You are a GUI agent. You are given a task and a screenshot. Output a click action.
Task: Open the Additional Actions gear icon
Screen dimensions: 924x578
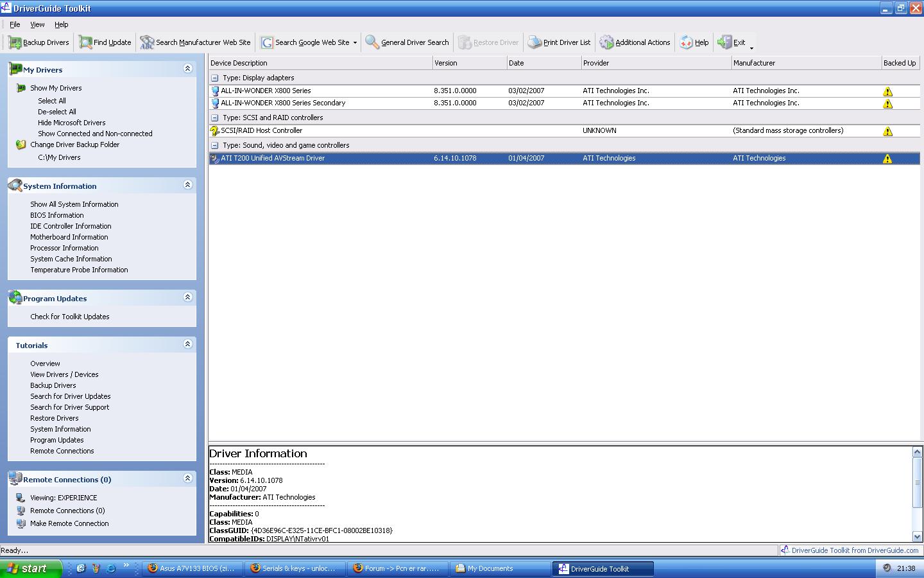click(x=606, y=42)
